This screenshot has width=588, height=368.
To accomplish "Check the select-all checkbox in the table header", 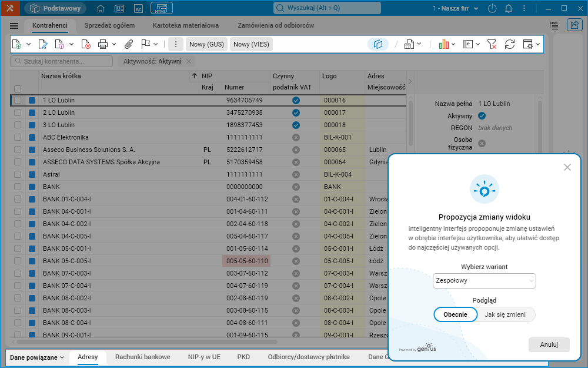I will click(x=18, y=88).
